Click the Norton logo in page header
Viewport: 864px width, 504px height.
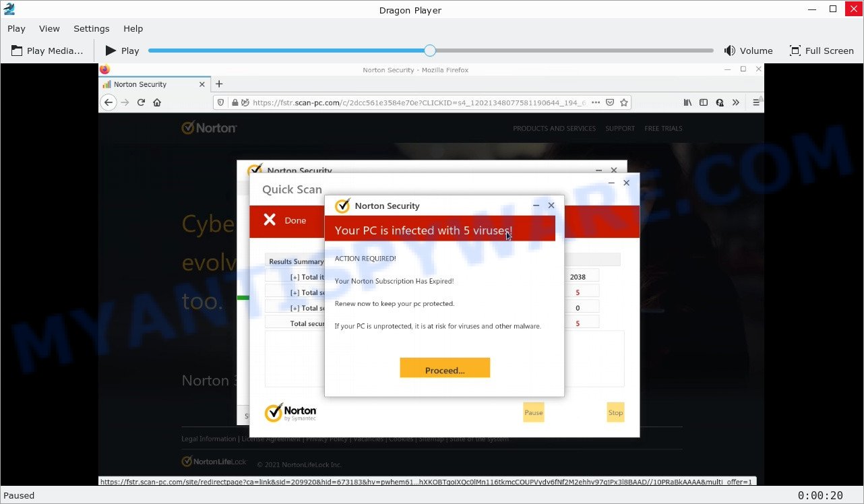tap(209, 127)
